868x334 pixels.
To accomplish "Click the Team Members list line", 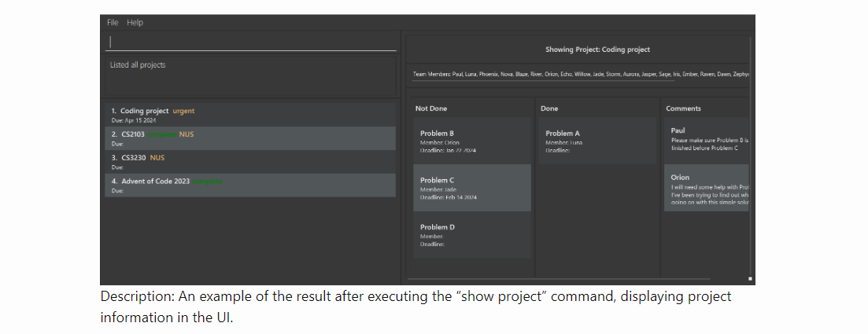I will coord(580,74).
